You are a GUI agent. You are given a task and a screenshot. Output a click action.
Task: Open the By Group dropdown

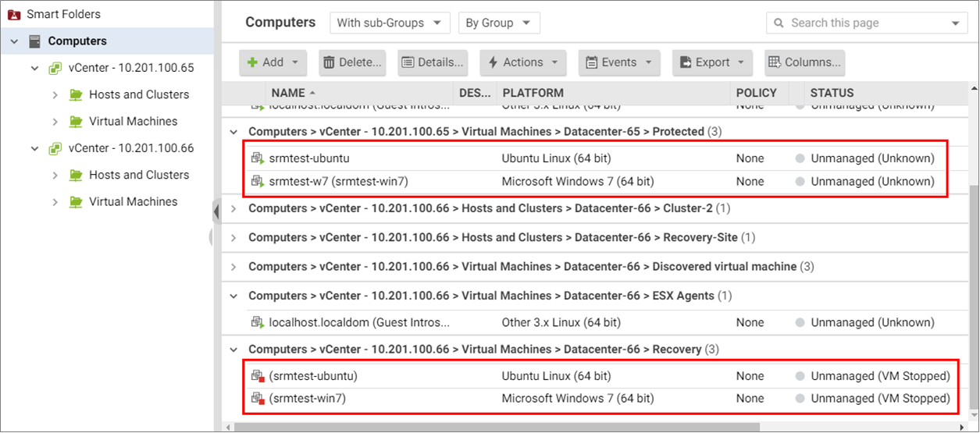[x=498, y=23]
